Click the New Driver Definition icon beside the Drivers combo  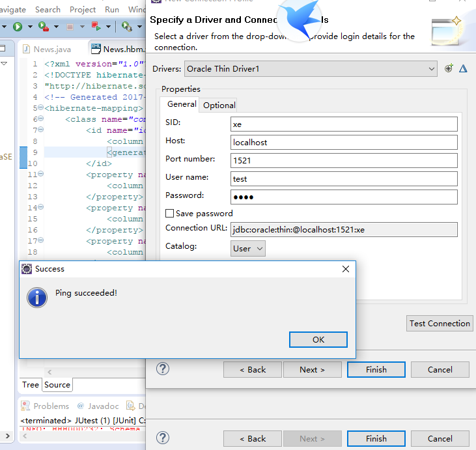(449, 68)
